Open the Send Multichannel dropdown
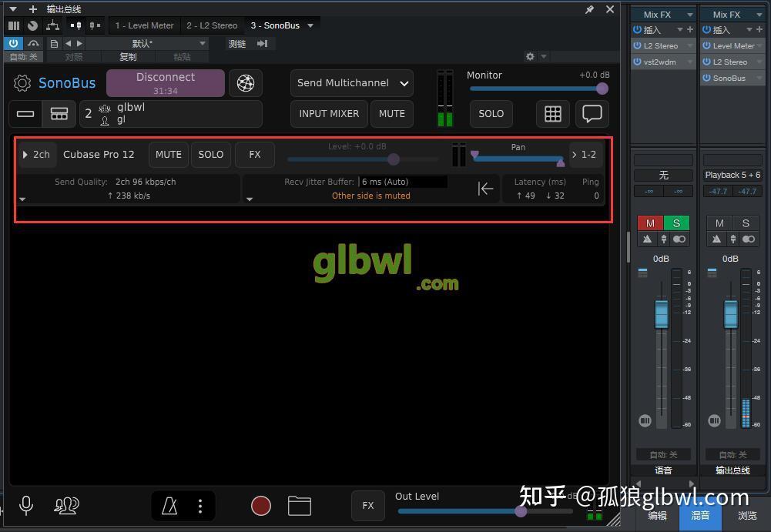This screenshot has width=771, height=532. point(351,82)
